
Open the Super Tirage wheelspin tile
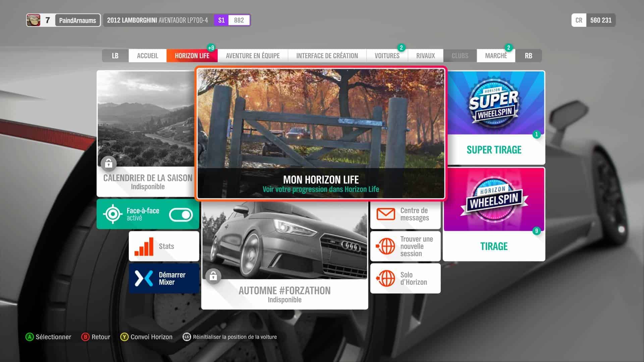coord(494,117)
